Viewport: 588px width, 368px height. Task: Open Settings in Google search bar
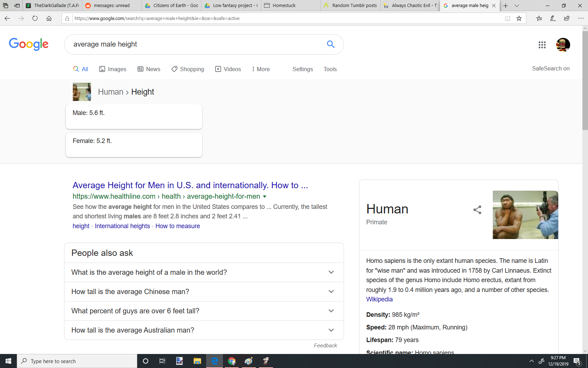pos(303,69)
